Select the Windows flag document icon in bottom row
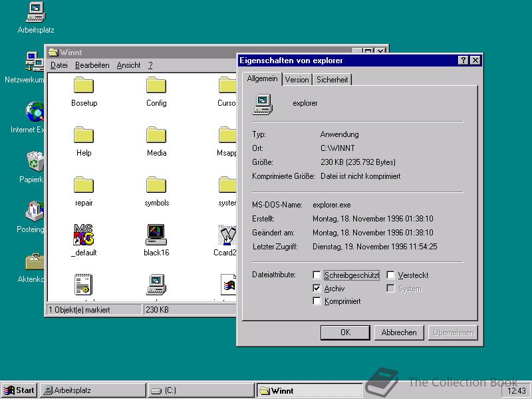 point(228,285)
